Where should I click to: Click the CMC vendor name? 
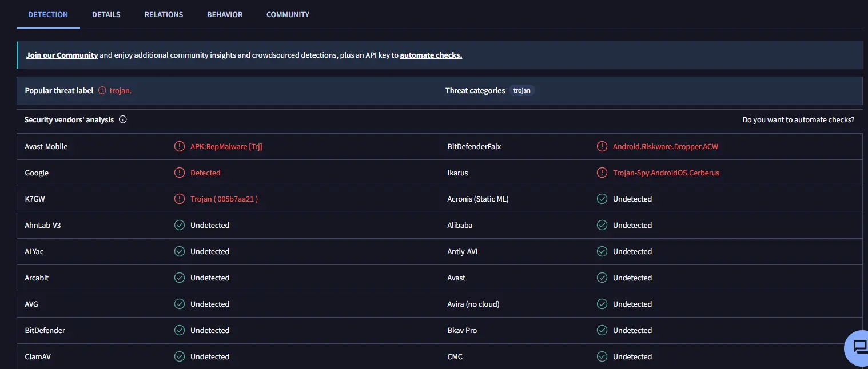click(455, 356)
